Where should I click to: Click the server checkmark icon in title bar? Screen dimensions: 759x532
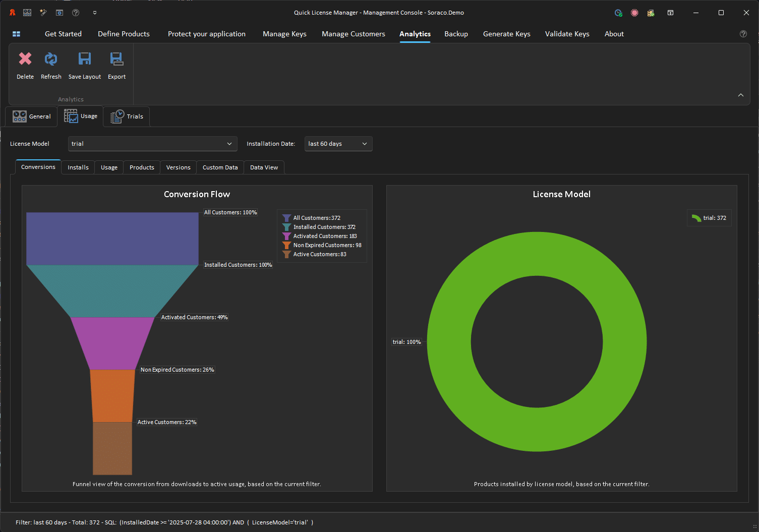tap(651, 13)
